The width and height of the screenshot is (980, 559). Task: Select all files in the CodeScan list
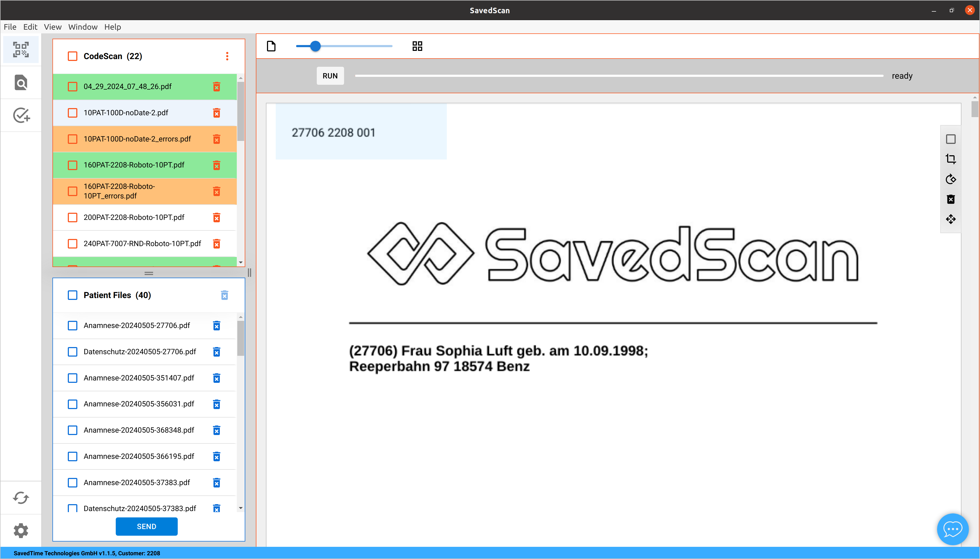[73, 56]
